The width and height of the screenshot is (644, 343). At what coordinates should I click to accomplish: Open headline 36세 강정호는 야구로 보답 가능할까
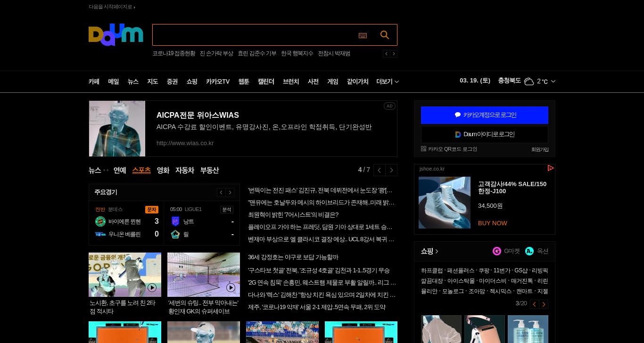click(293, 257)
